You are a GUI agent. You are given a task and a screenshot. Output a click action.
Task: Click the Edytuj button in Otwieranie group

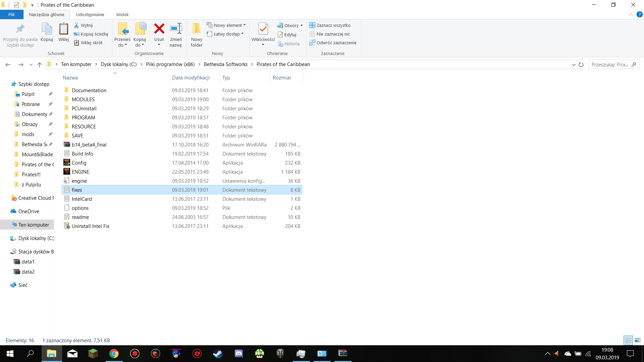(x=287, y=35)
